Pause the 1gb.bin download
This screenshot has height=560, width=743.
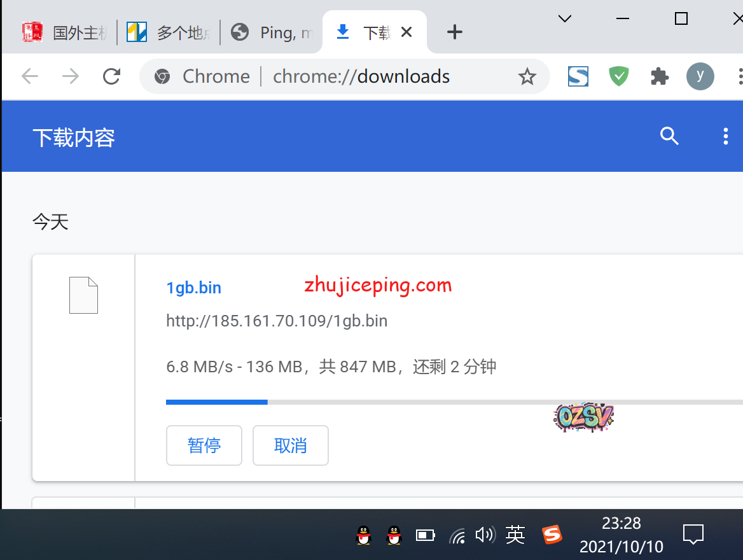(x=204, y=445)
